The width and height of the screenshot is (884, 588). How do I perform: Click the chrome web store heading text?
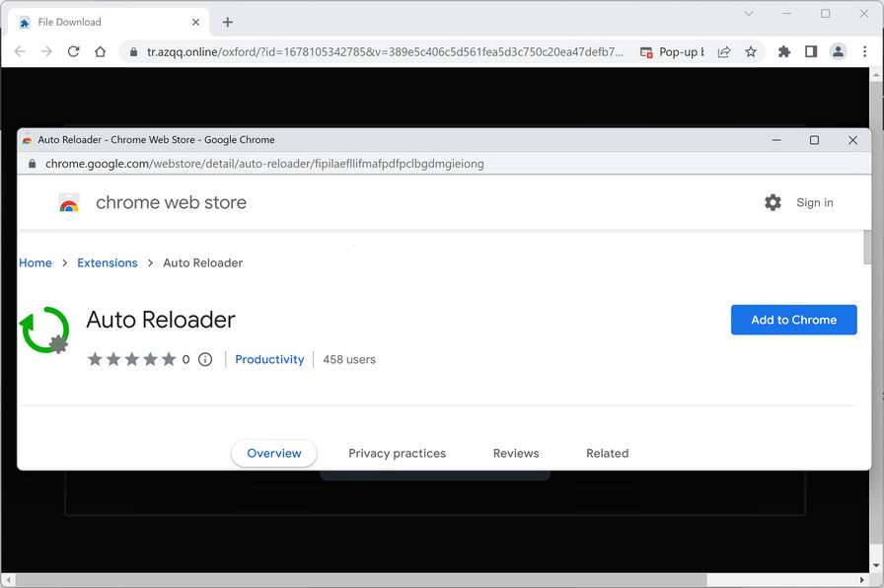(x=171, y=202)
